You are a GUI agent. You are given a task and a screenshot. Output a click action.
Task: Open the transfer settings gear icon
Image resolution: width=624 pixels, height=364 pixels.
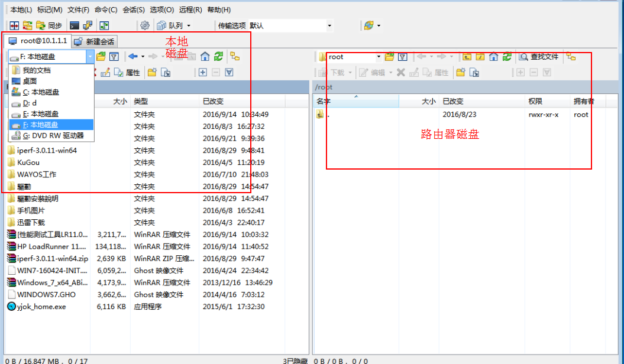[x=145, y=25]
